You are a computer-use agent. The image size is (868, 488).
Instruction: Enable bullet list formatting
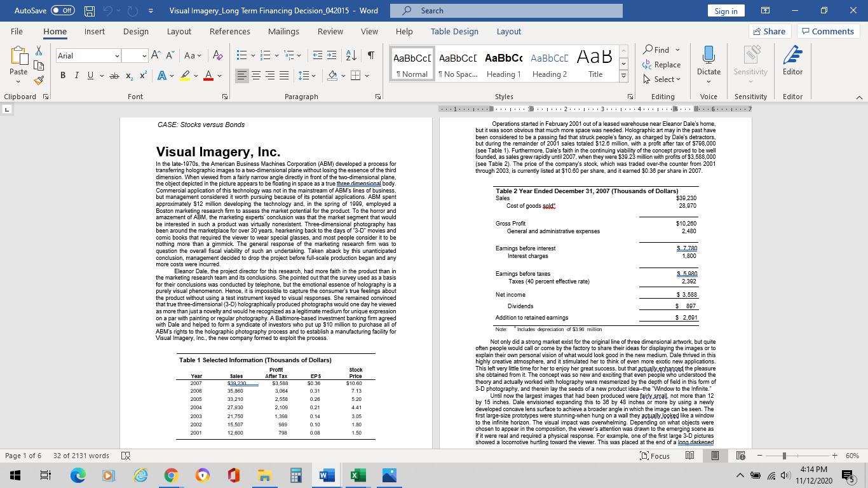coord(241,55)
